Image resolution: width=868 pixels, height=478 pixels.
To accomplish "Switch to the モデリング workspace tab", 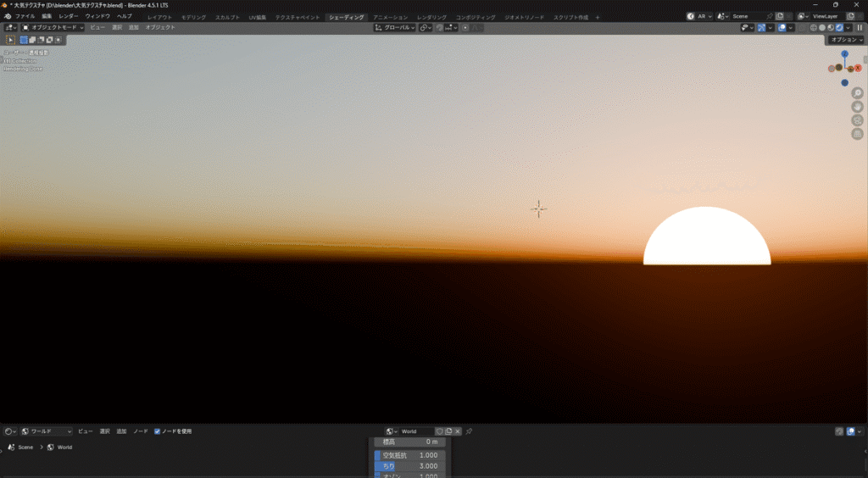I will [194, 17].
